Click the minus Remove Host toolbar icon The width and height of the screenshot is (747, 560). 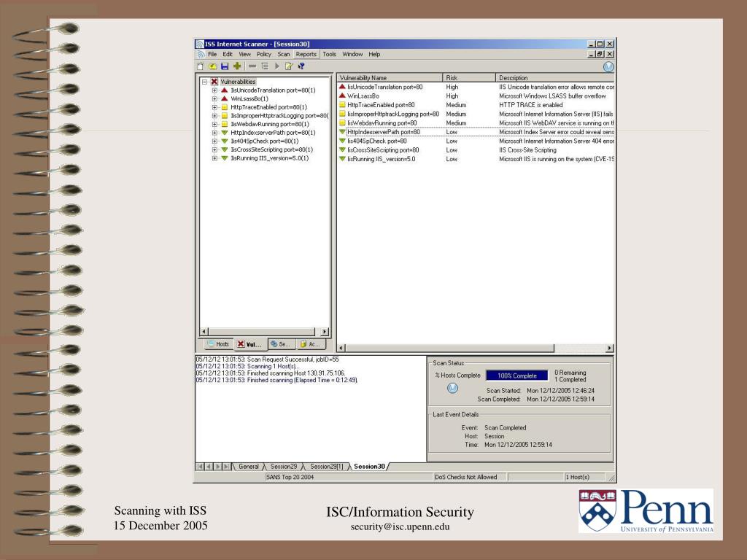pyautogui.click(x=252, y=66)
